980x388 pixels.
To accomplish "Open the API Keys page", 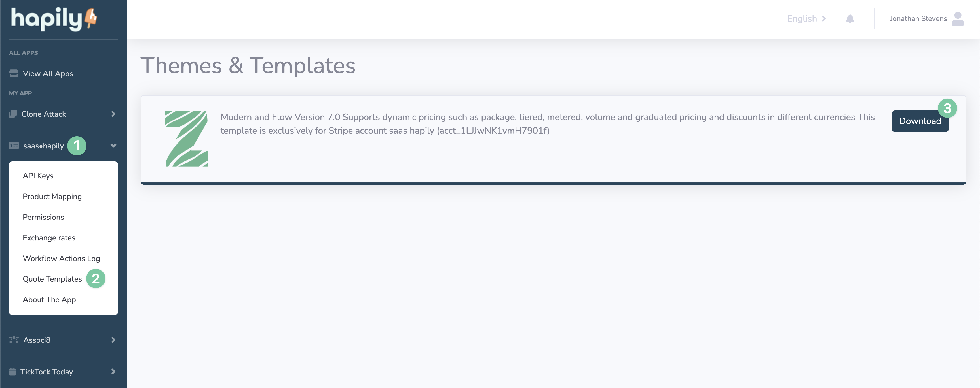I will click(38, 176).
